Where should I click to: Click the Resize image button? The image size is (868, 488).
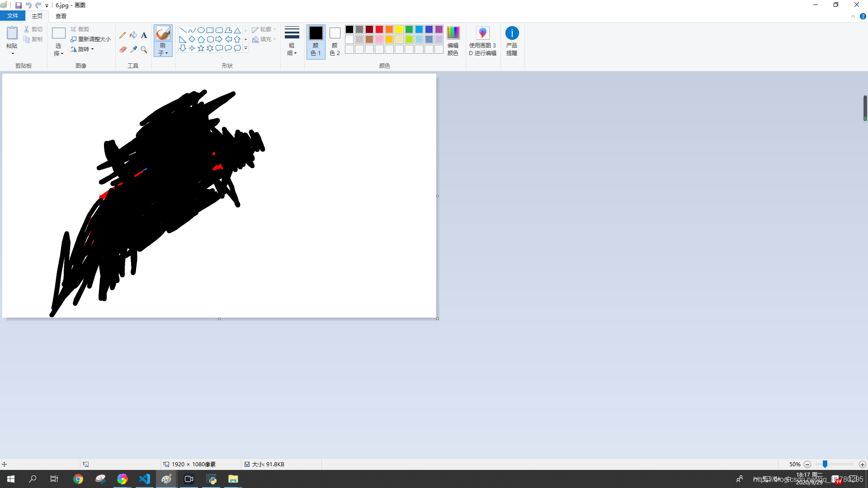91,39
